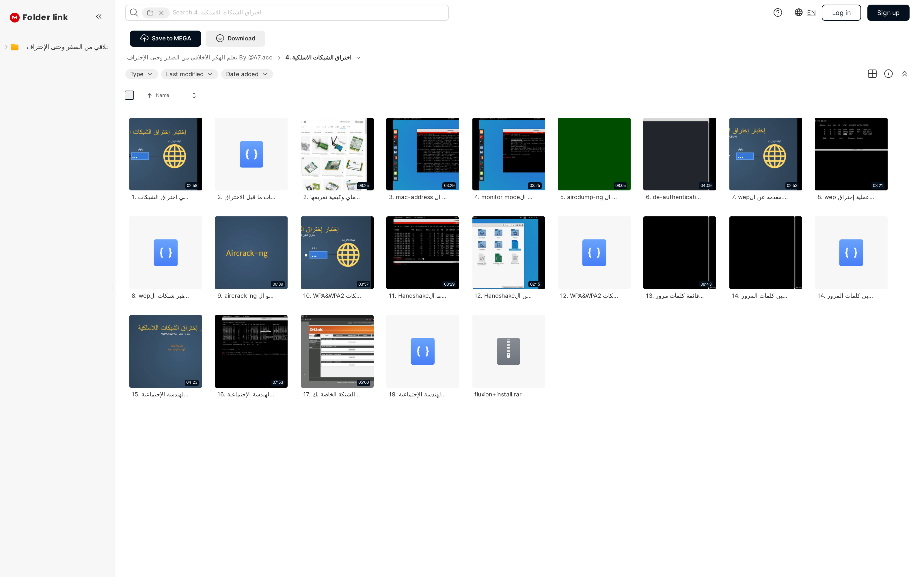
Task: Switch view using the grid layout icon
Action: point(872,74)
